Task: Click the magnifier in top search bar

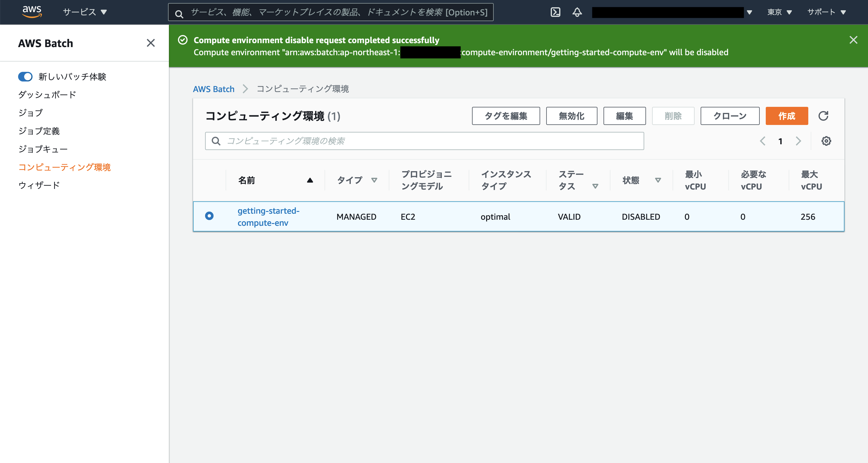Action: coord(179,14)
